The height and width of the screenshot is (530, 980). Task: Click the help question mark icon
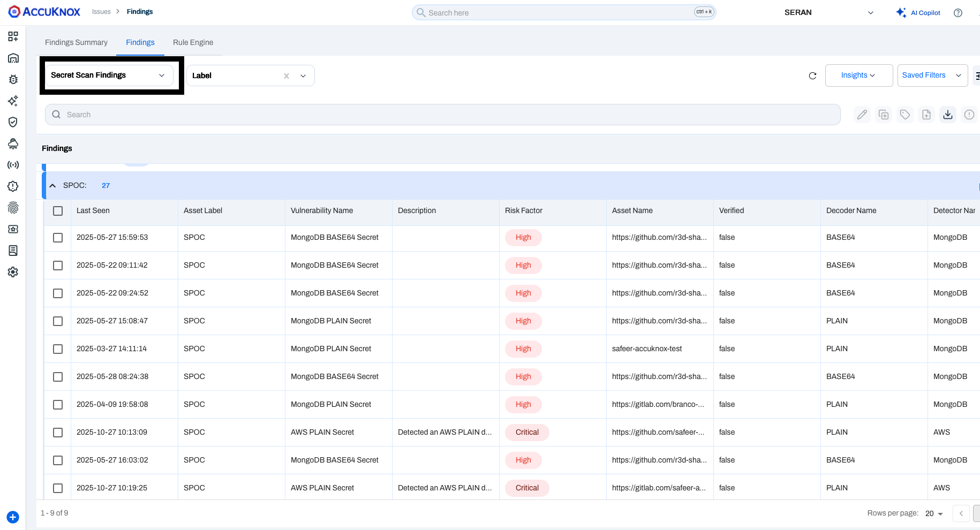[x=958, y=13]
